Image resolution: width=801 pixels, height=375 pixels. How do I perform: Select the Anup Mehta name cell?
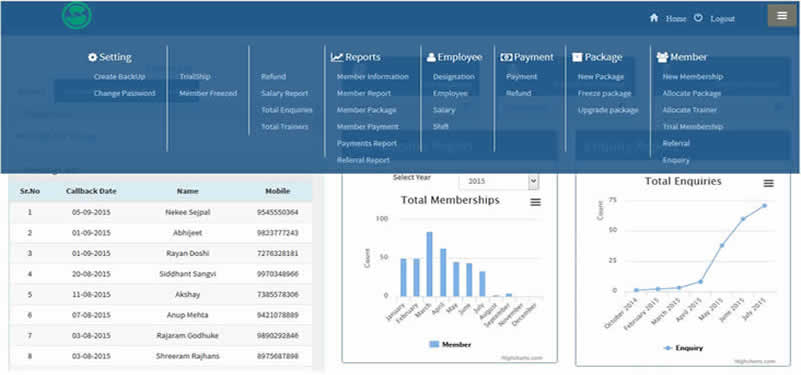[x=187, y=315]
